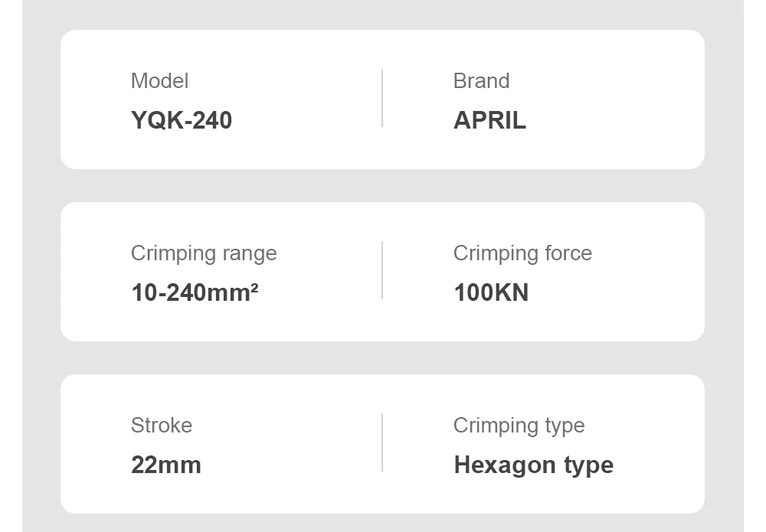Screen dimensions: 766x532
Task: Click the divider between Model and Brand
Action: pyautogui.click(x=382, y=98)
